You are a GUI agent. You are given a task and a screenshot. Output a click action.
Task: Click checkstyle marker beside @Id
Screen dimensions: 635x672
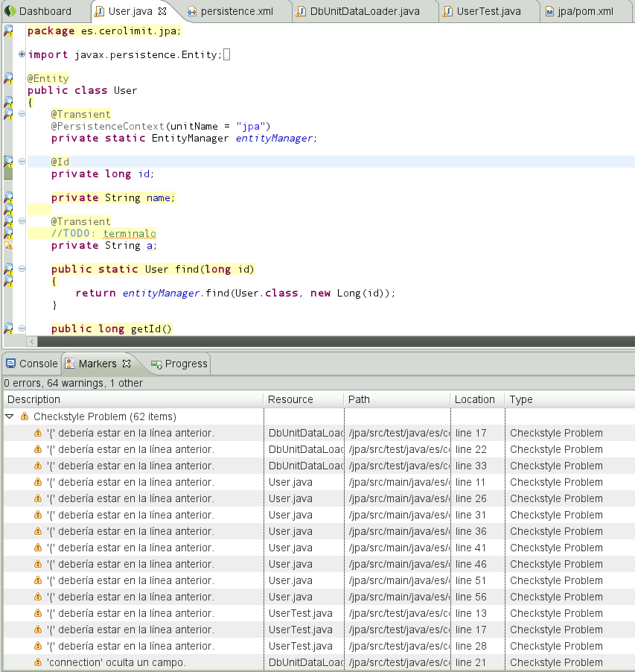(8, 162)
